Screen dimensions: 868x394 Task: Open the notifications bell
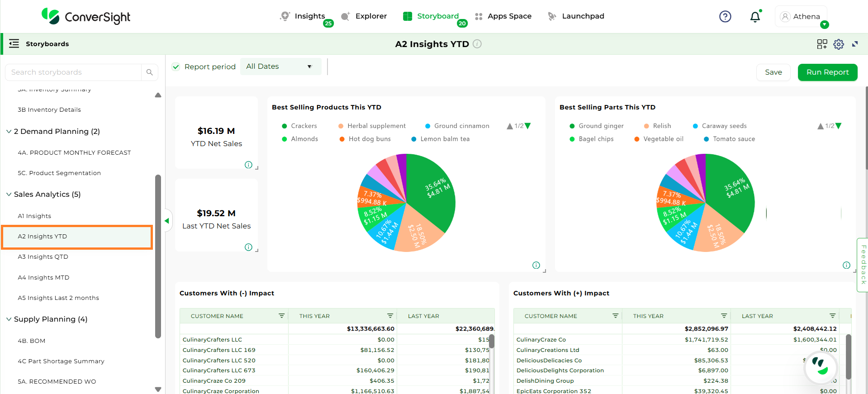pos(755,17)
